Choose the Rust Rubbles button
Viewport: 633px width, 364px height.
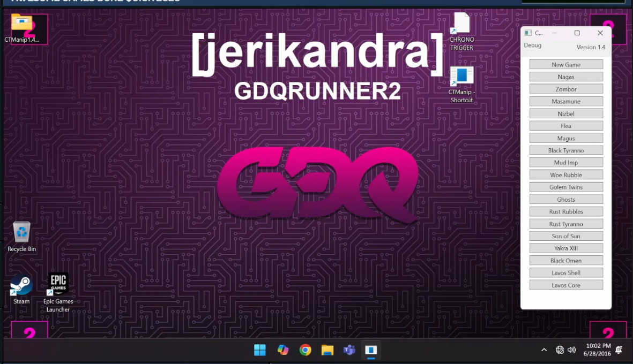pyautogui.click(x=566, y=211)
